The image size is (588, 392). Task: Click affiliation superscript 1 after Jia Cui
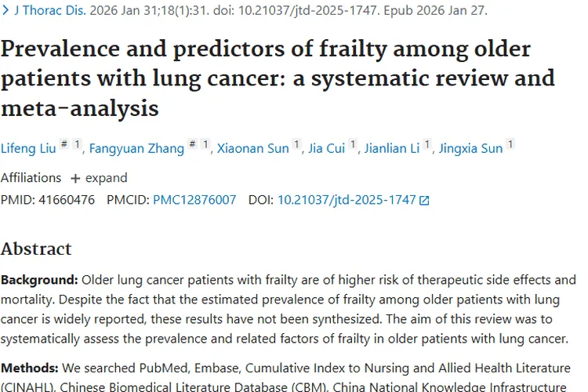[x=354, y=144]
